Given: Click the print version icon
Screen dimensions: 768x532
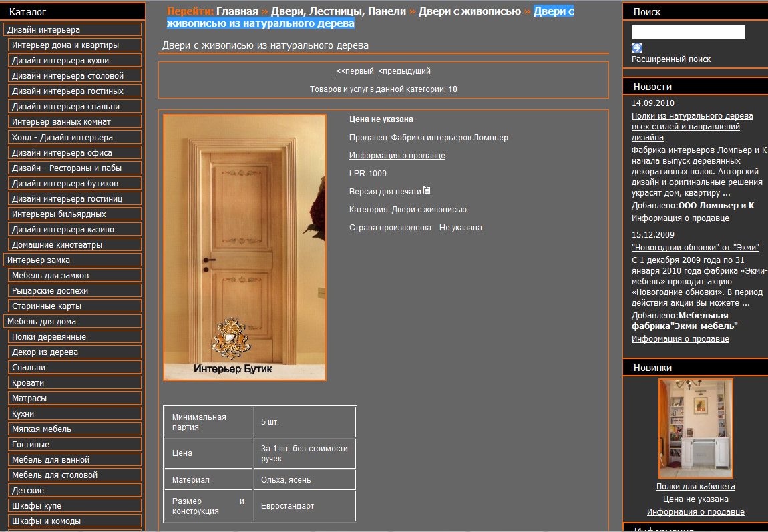Looking at the screenshot, I should [x=427, y=190].
